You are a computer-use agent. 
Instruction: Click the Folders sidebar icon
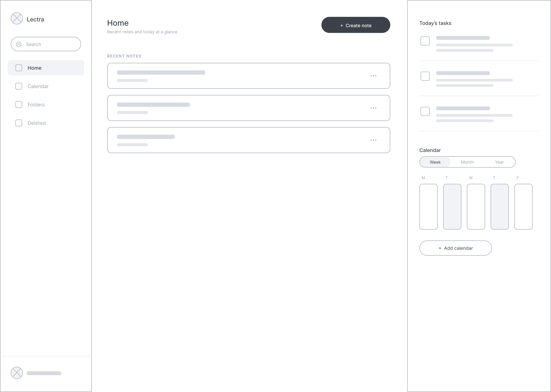pos(19,105)
